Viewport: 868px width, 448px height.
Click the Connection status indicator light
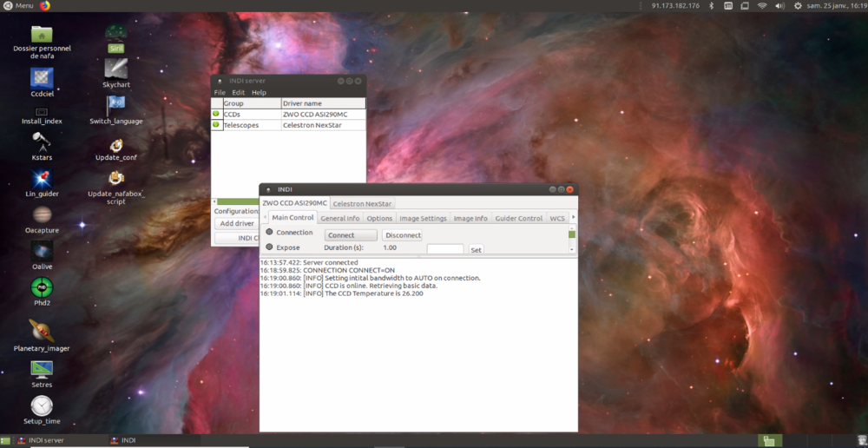coord(269,232)
